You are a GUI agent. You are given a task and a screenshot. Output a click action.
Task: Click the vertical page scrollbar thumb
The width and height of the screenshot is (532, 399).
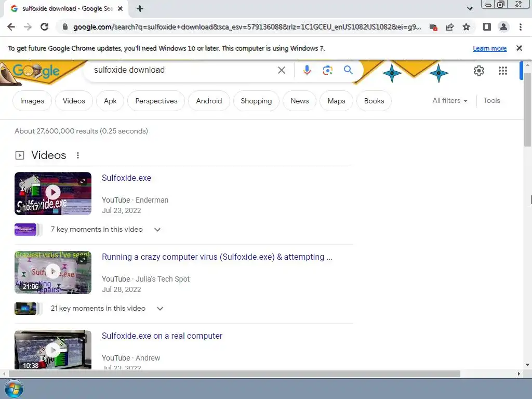click(527, 109)
